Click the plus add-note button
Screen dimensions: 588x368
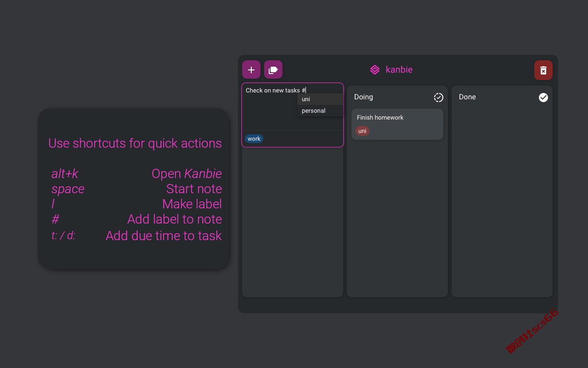[251, 70]
